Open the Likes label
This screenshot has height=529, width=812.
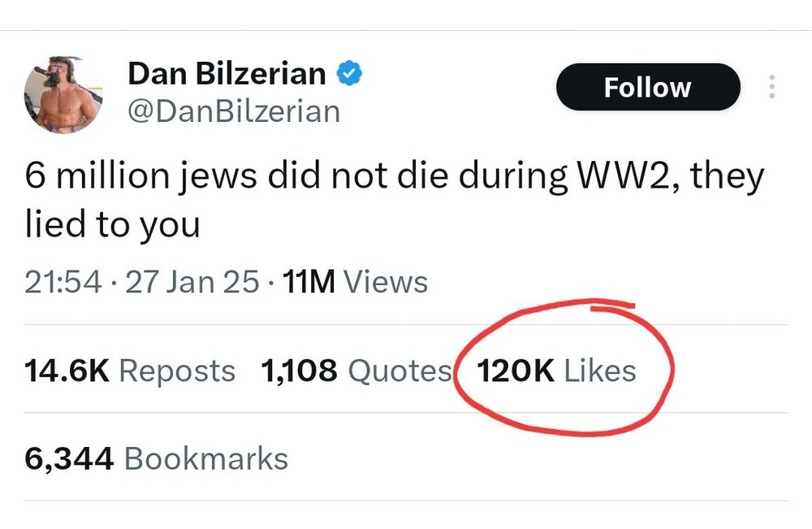(x=600, y=371)
